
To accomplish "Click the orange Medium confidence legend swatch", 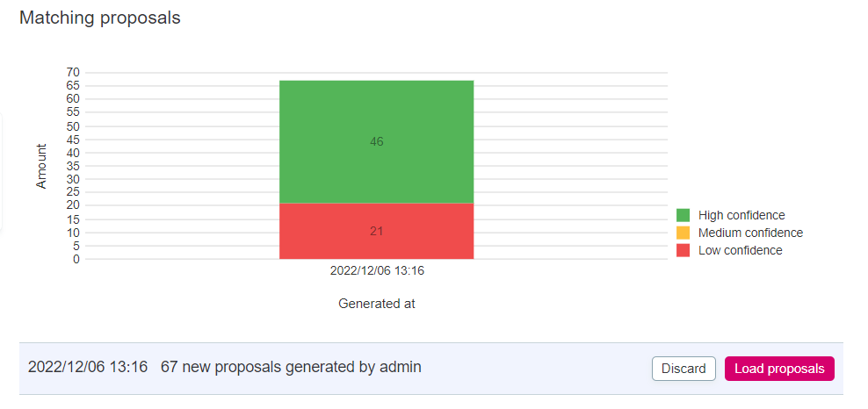I will 683,233.
